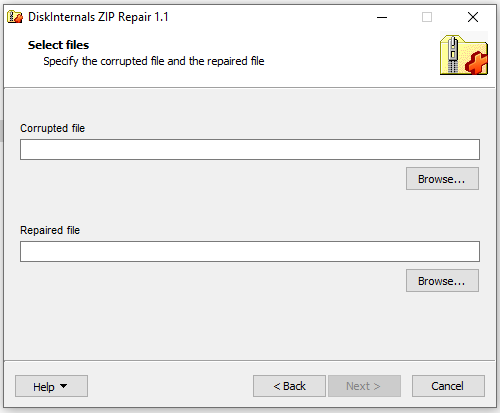The width and height of the screenshot is (500, 413).
Task: Click the zipped folder repair icon in header
Action: click(x=464, y=55)
